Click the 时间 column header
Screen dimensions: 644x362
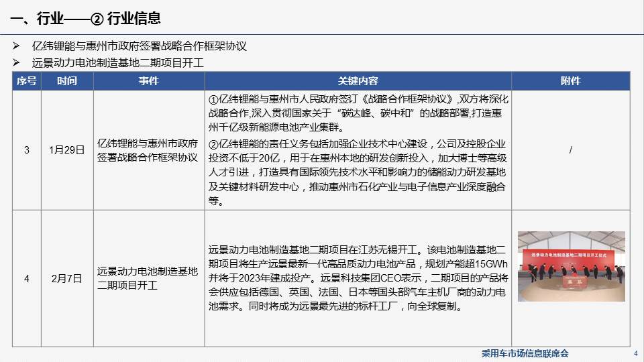pos(67,81)
